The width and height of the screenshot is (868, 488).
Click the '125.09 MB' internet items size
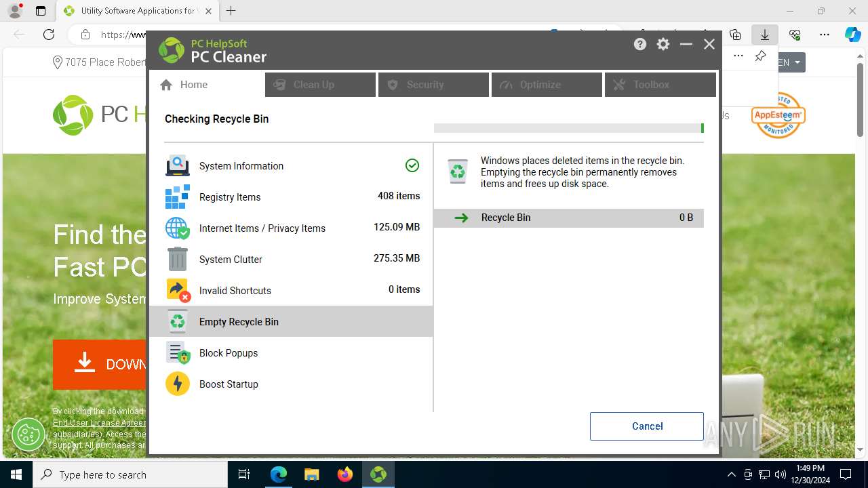click(397, 227)
